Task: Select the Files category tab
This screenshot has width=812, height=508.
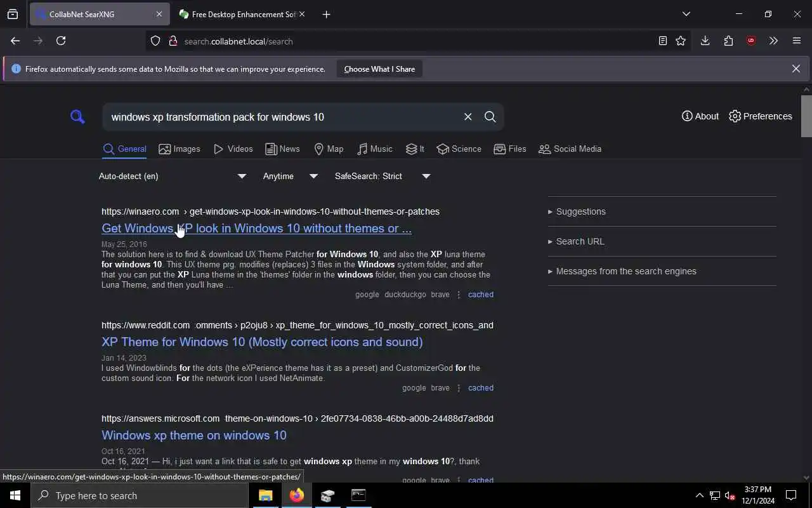Action: pos(510,149)
